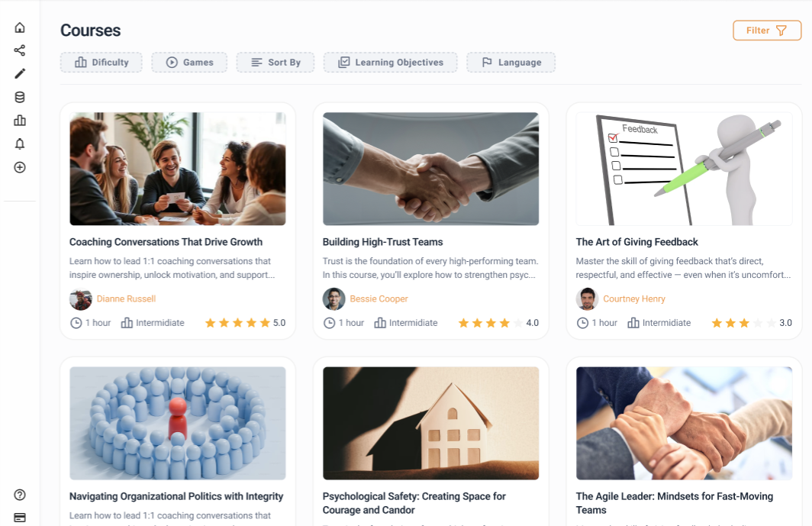This screenshot has width=812, height=526.
Task: Open instructor link Courtney Henry
Action: pyautogui.click(x=634, y=299)
